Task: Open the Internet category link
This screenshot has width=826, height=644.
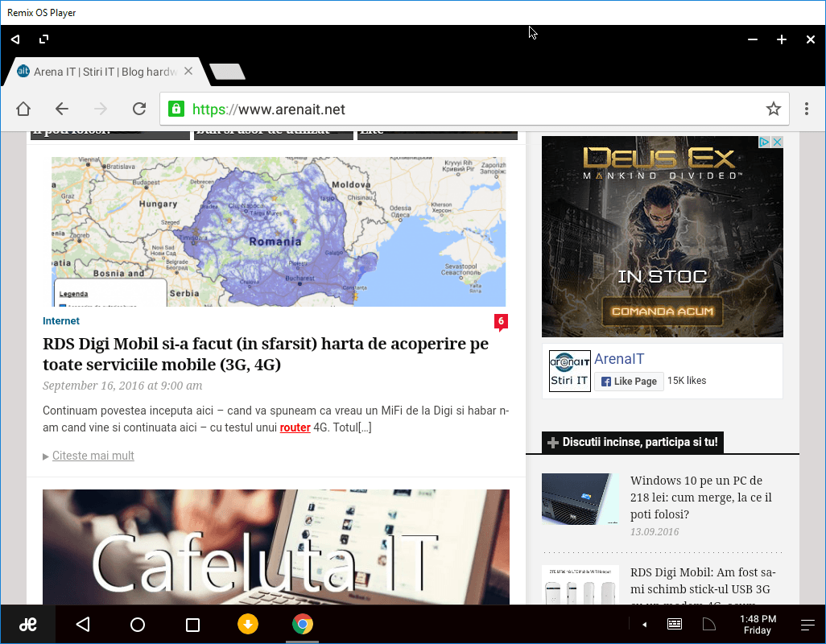Action: (x=61, y=320)
